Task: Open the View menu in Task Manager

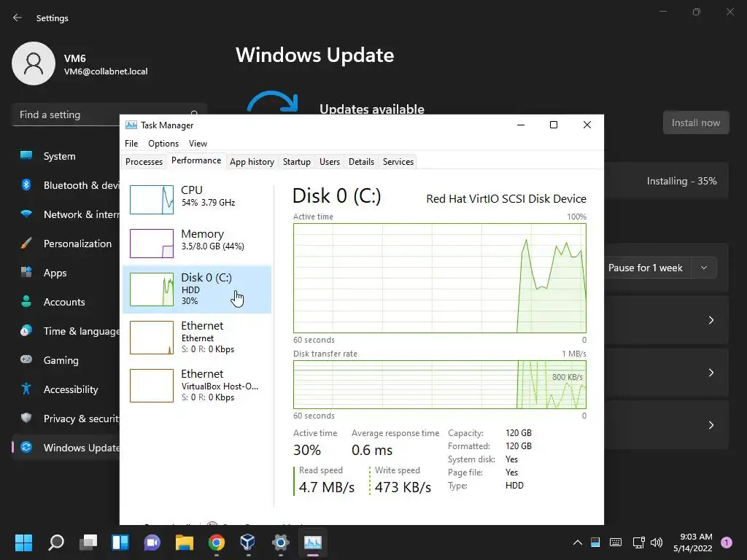Action: [x=198, y=144]
